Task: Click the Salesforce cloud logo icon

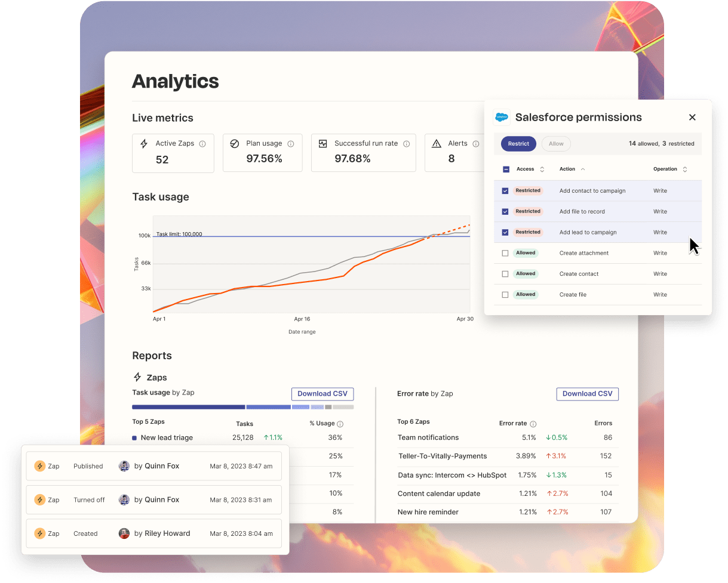Action: (x=502, y=118)
